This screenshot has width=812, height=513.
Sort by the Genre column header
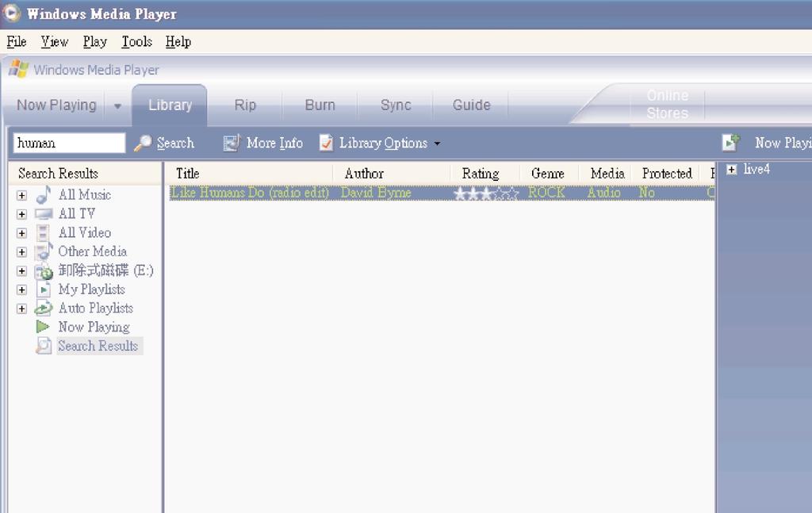point(547,174)
